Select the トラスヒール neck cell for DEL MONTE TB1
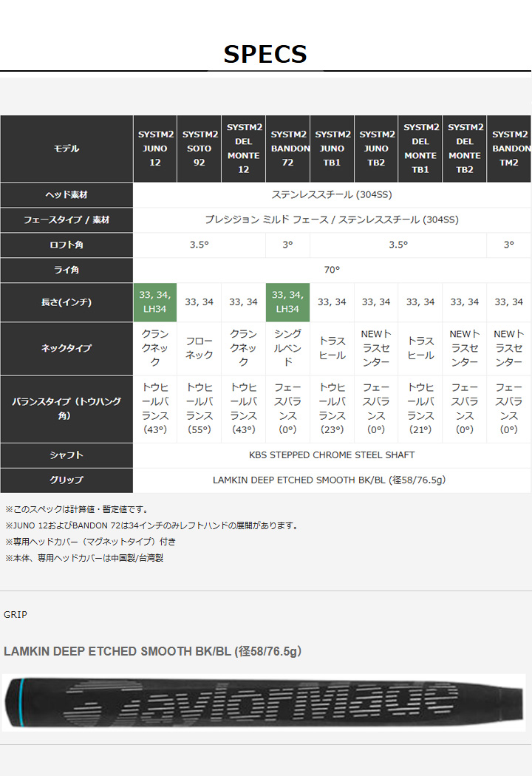 point(420,348)
